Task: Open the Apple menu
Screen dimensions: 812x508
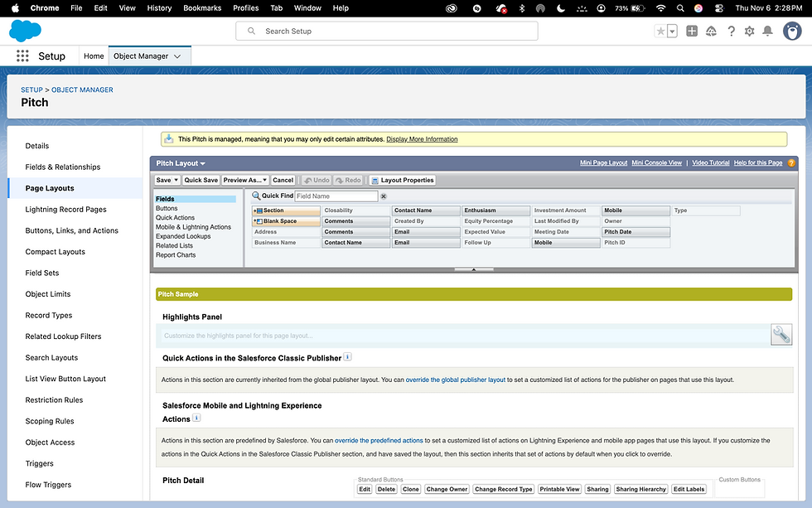Action: click(15, 7)
